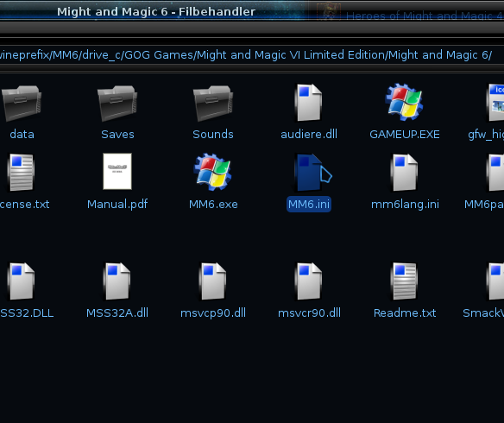Select the MSS32.DLL file icon
This screenshot has width=504, height=423.
coord(22,281)
